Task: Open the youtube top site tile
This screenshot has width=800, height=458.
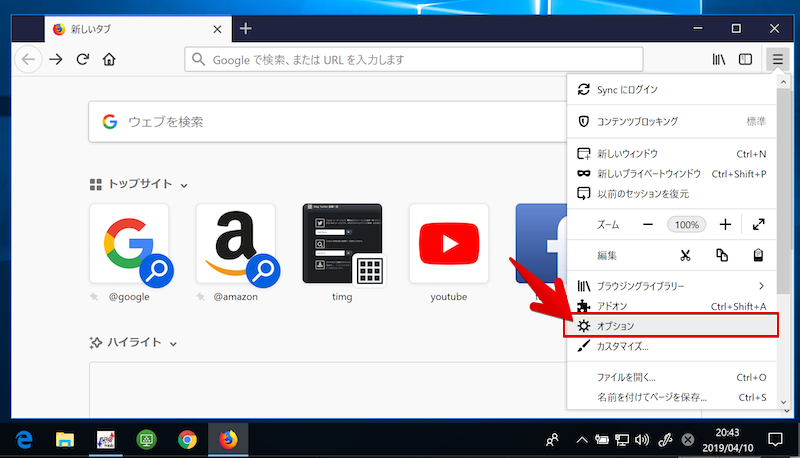Action: [448, 243]
